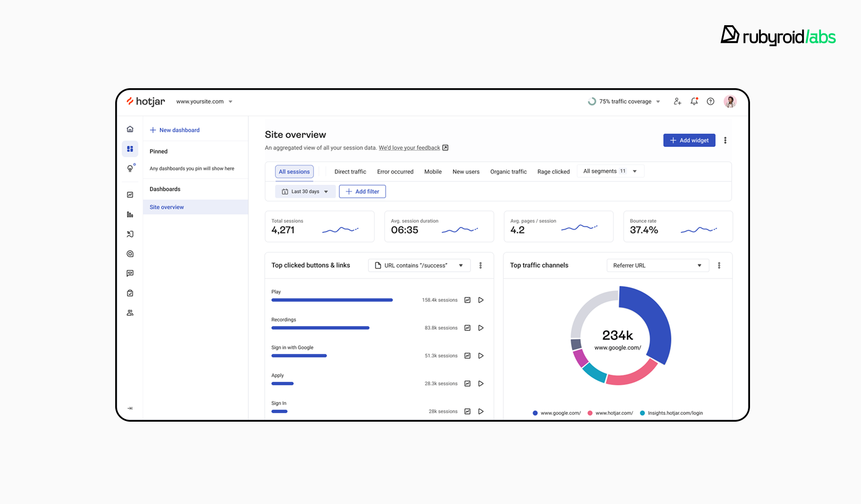Click the notifications bell icon

click(694, 101)
